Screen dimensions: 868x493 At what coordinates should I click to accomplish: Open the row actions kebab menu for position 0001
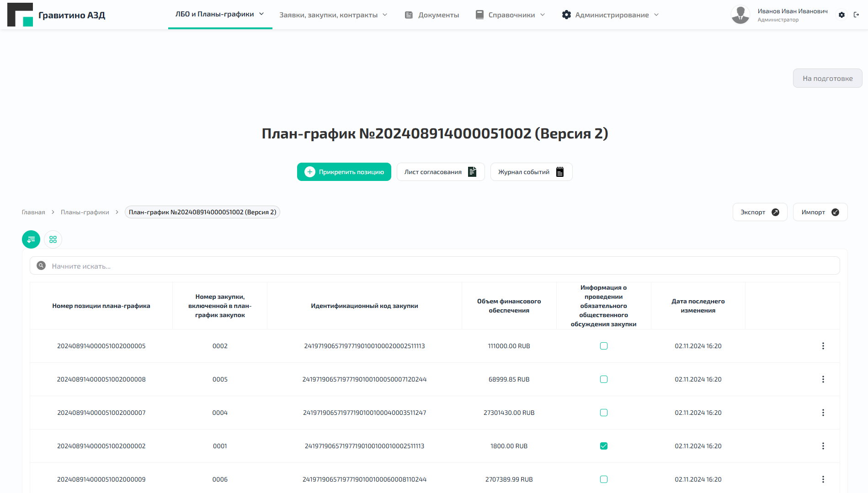point(823,446)
